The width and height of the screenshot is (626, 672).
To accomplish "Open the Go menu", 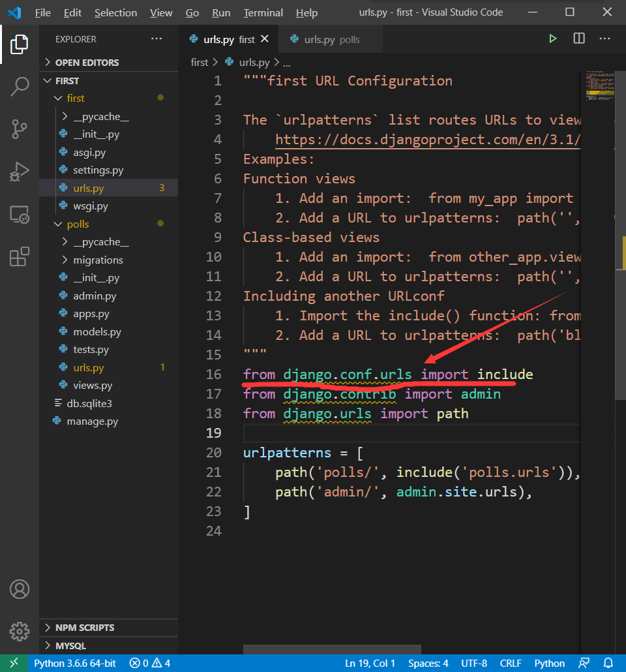I will coord(192,13).
